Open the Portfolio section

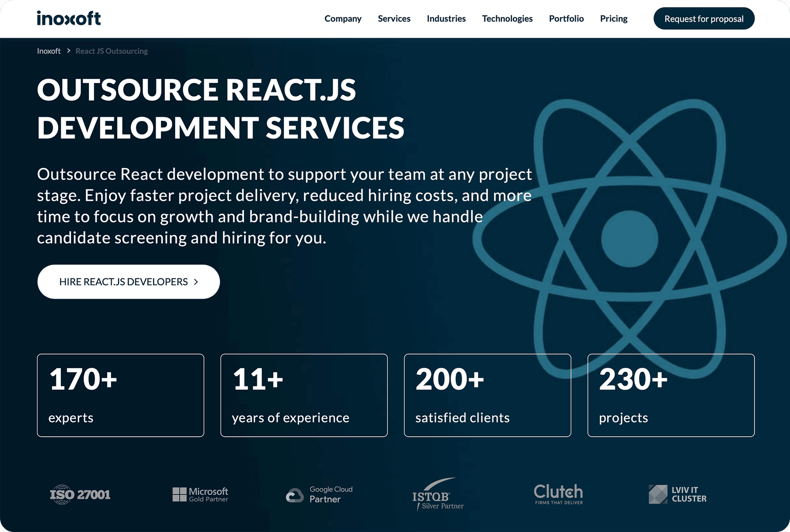click(566, 18)
